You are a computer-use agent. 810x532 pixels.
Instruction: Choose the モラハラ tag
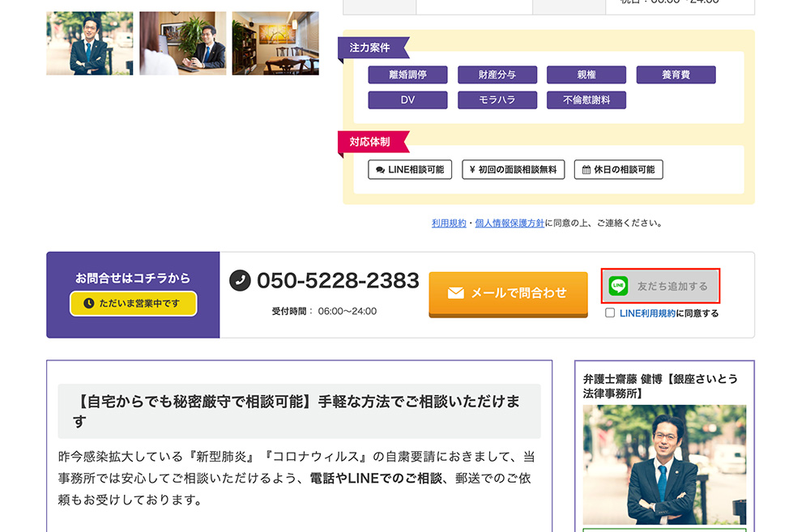coord(497,100)
